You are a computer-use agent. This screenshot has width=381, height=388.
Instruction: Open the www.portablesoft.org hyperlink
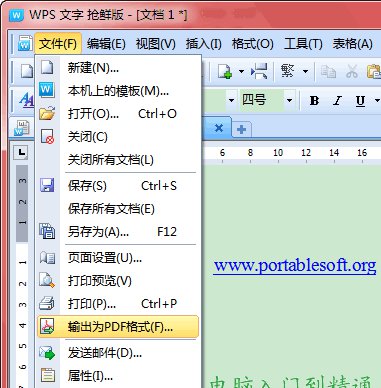pos(295,266)
